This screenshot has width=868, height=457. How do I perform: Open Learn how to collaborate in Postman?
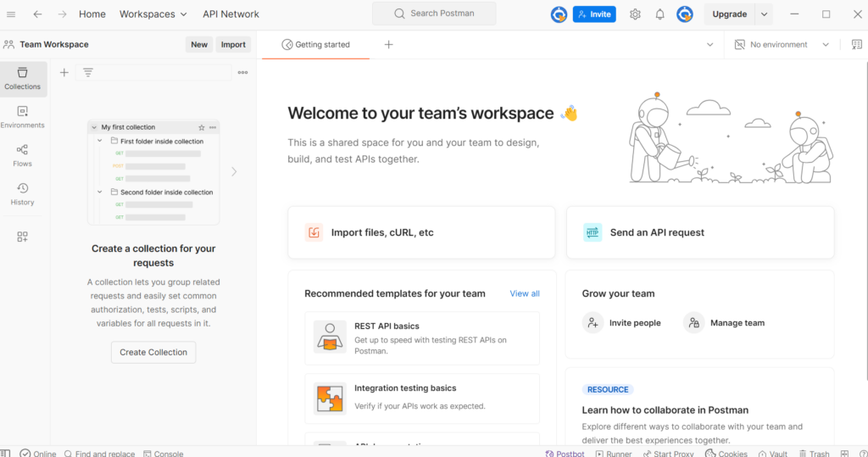pos(665,410)
